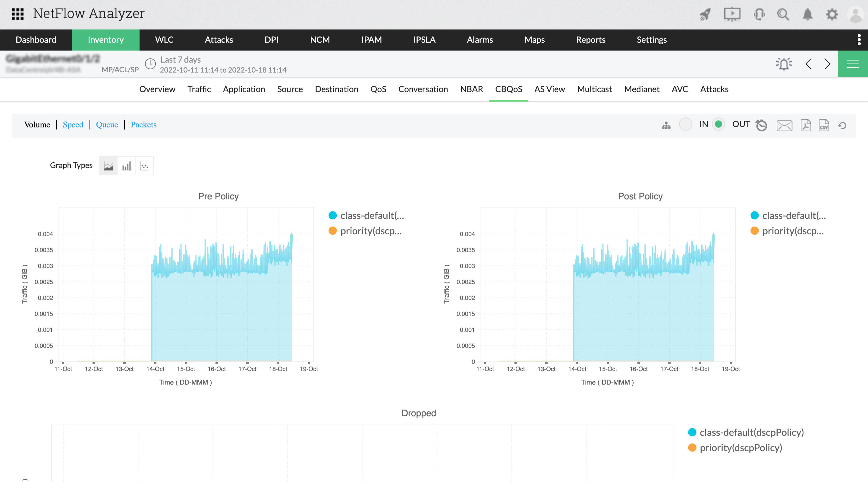This screenshot has width=868, height=494.
Task: Select the IN traffic radio button
Action: click(x=685, y=124)
